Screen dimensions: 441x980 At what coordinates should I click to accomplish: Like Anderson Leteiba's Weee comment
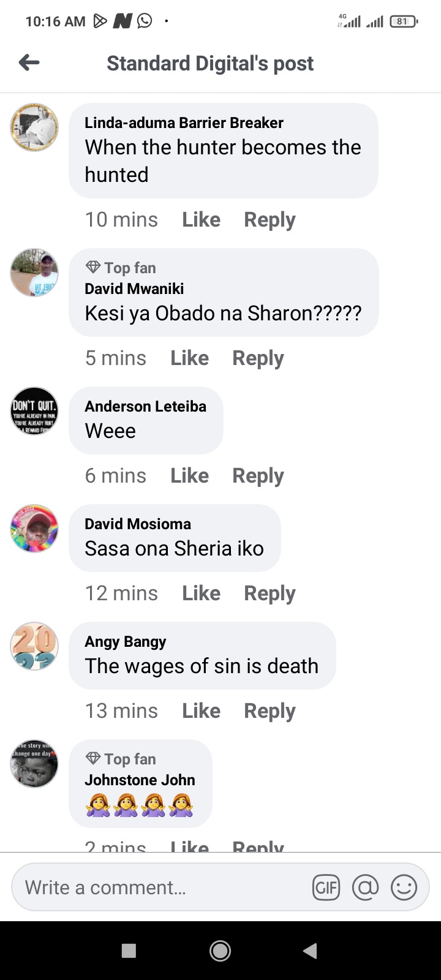tap(189, 475)
